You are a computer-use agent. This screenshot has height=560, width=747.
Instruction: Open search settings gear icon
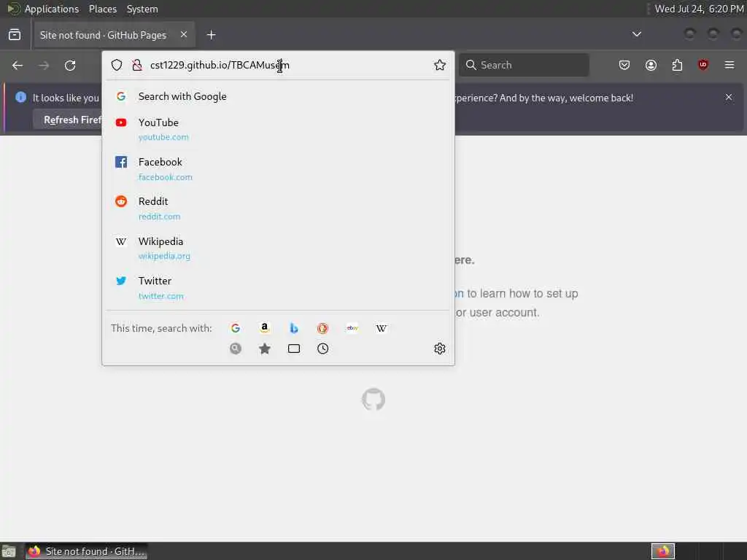(440, 349)
